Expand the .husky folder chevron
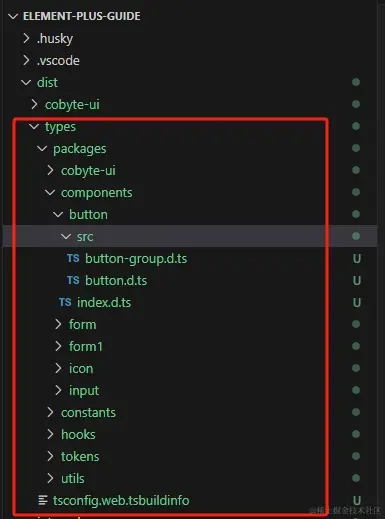Screen dimensions: 385x519 click(x=26, y=38)
